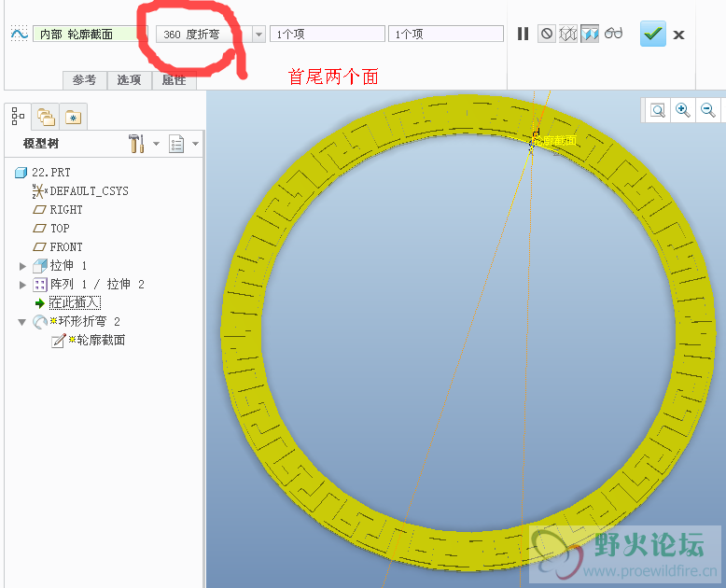Open the model tree show dropdown arrow
This screenshot has width=726, height=588.
tap(195, 144)
